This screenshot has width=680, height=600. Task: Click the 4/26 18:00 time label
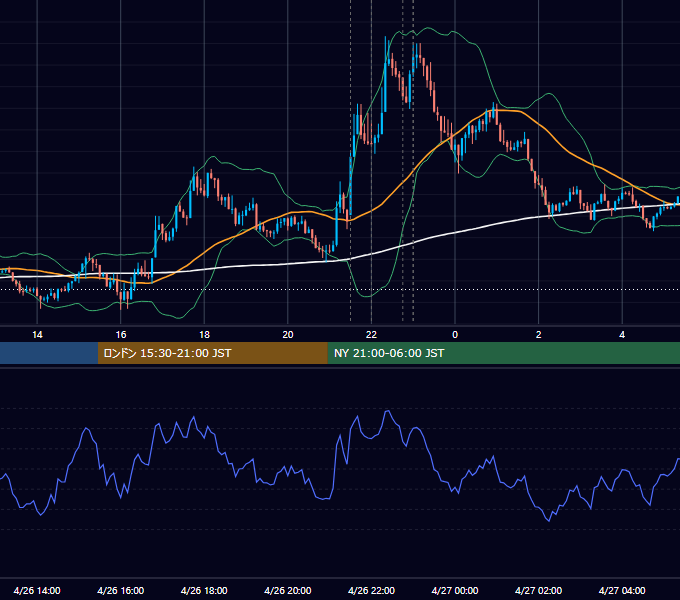pyautogui.click(x=204, y=590)
